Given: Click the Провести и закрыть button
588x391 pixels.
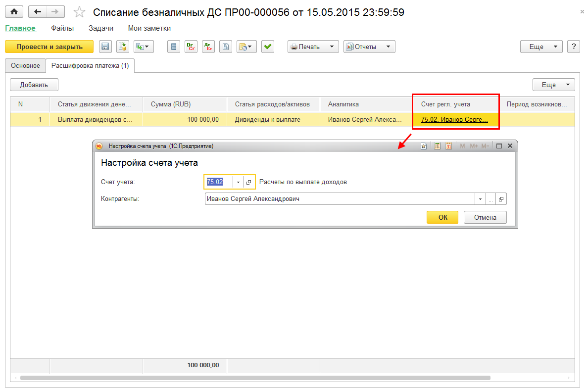Looking at the screenshot, I should pos(49,47).
